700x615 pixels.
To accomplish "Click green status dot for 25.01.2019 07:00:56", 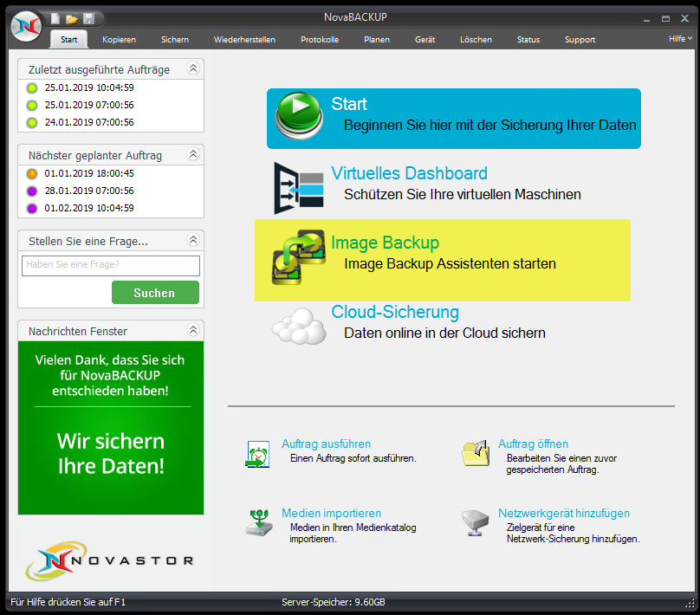I will 32,106.
